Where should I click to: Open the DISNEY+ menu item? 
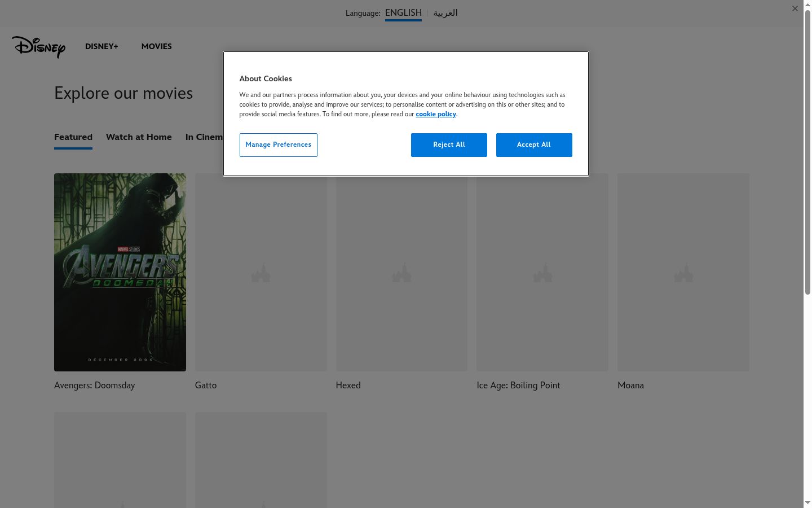tap(101, 47)
